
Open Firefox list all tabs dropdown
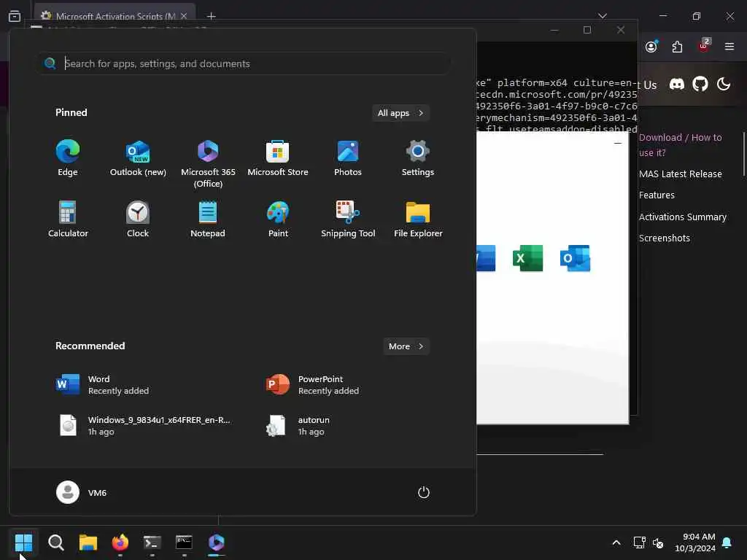(602, 16)
